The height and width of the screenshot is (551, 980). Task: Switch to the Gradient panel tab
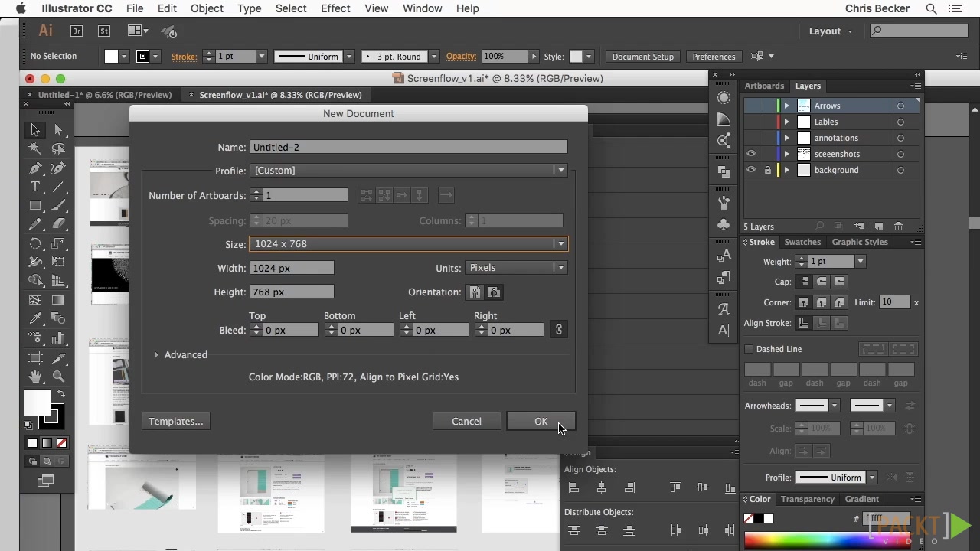pos(862,499)
